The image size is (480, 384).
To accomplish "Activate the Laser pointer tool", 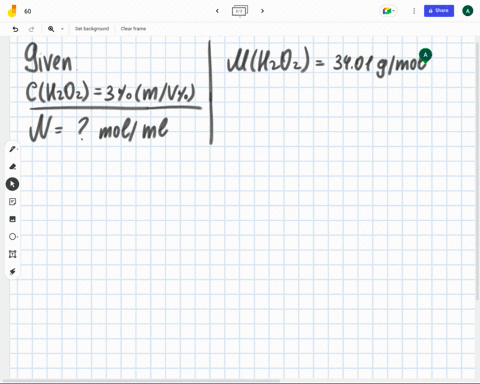I will 12,271.
